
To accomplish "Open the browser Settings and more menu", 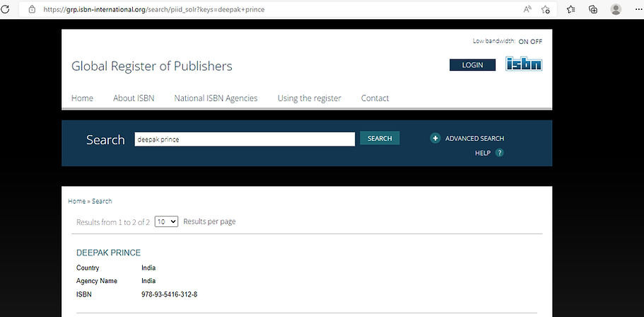I will pos(638,9).
